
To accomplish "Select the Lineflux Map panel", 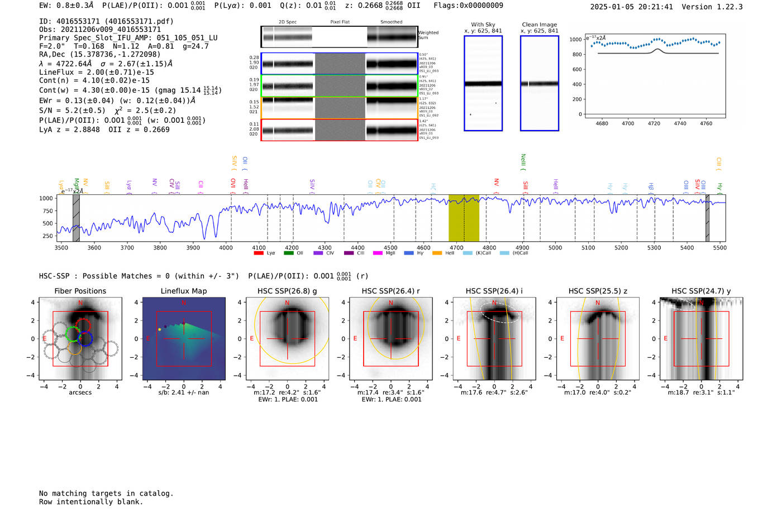I will 184,339.
